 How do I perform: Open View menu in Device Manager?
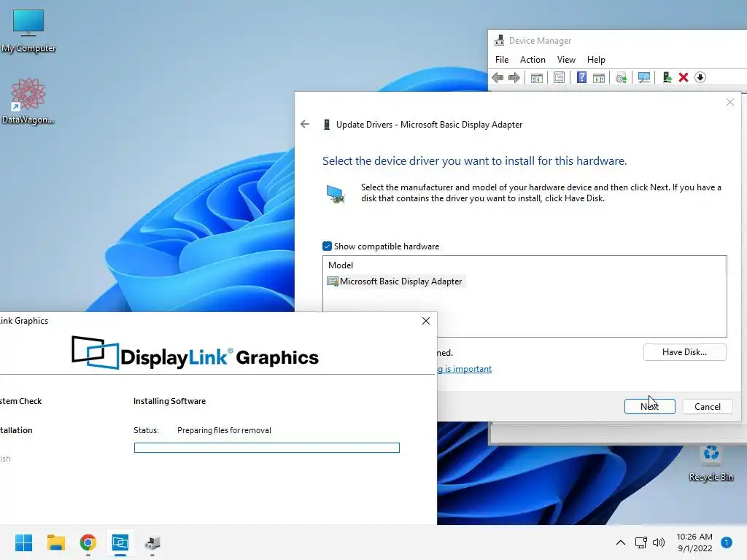pos(566,60)
